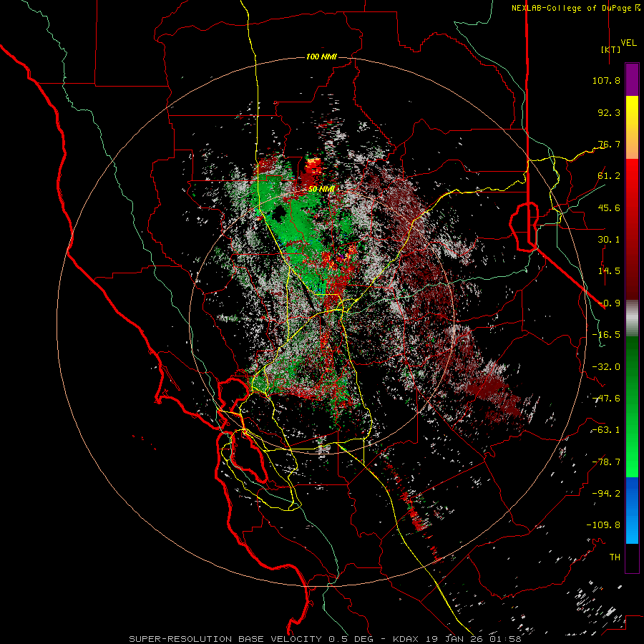Click the 92.3 legend value
Image resolution: width=644 pixels, height=644 pixels.
[x=609, y=112]
